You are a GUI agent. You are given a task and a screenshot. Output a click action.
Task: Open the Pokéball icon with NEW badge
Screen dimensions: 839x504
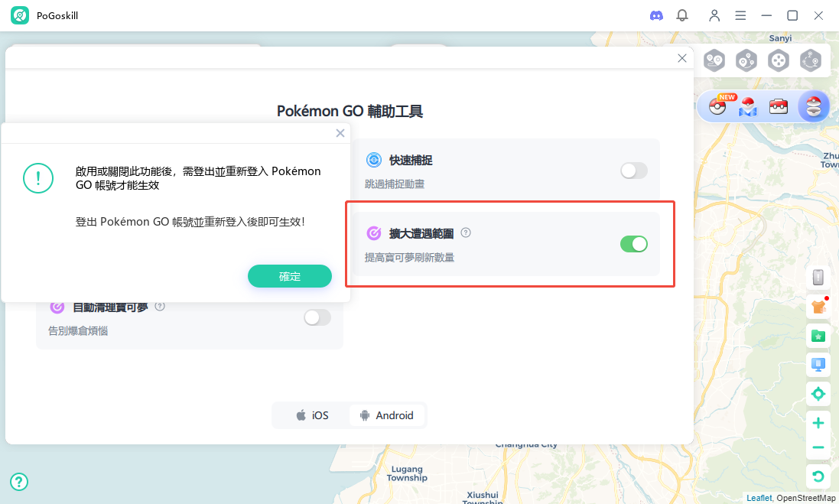pos(719,106)
